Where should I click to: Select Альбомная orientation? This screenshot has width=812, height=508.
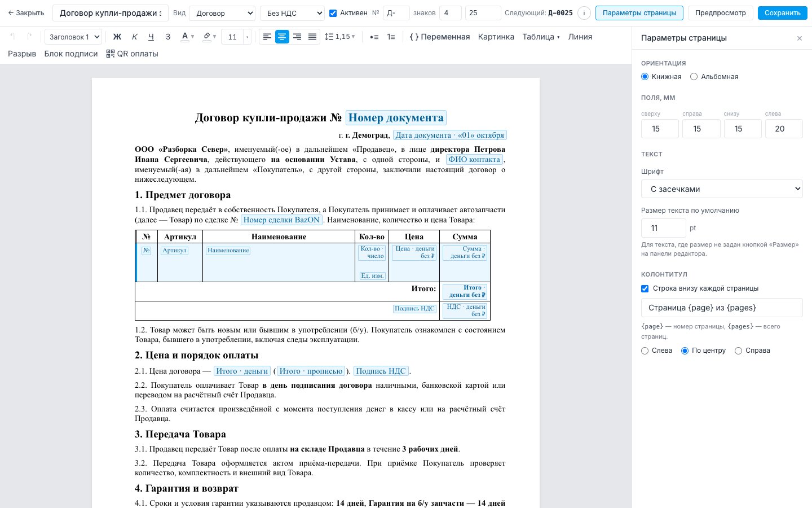(x=694, y=77)
